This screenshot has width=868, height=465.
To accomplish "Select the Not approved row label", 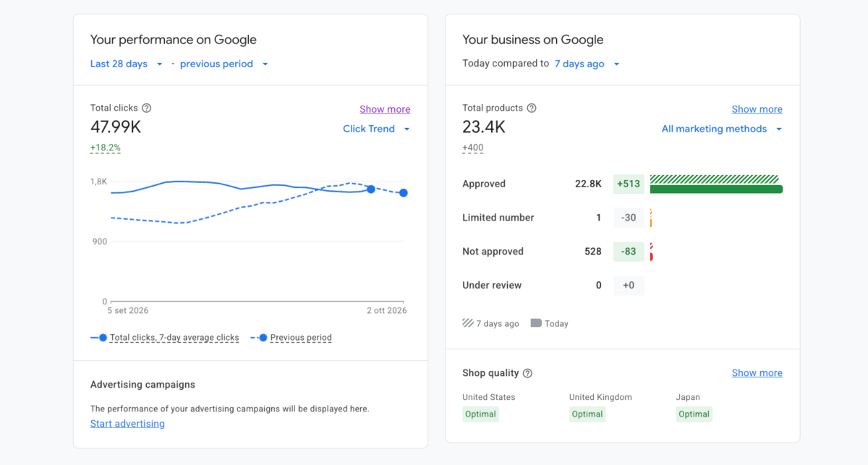I will 493,252.
